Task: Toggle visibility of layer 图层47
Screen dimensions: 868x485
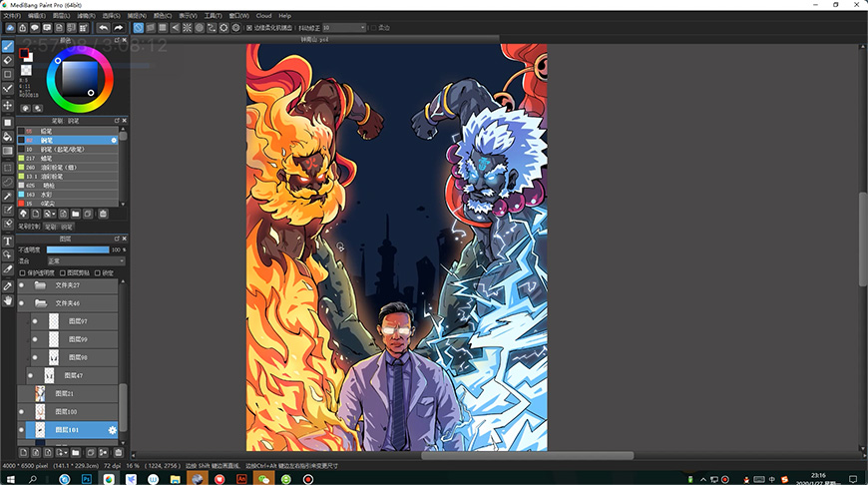Action: click(31, 376)
